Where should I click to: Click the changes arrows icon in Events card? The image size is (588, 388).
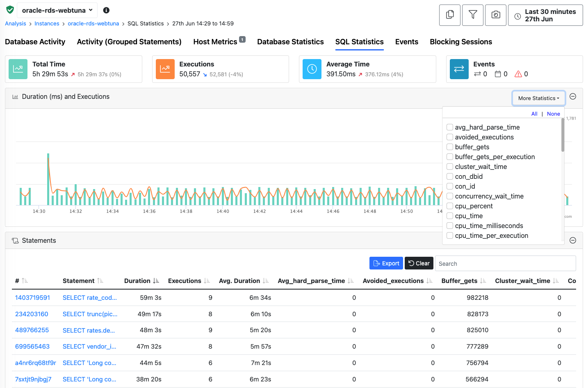click(477, 74)
